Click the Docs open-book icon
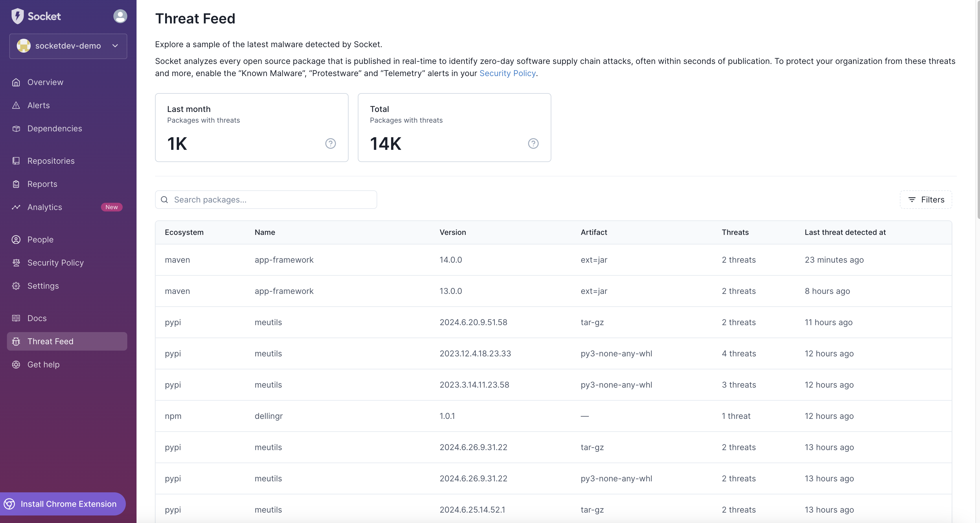980x523 pixels. (x=16, y=318)
